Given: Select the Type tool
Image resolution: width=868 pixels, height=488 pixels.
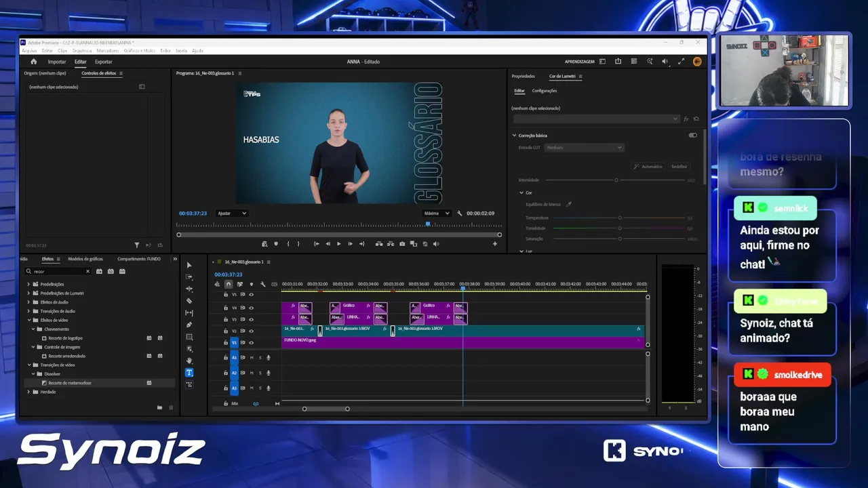Looking at the screenshot, I should [189, 373].
